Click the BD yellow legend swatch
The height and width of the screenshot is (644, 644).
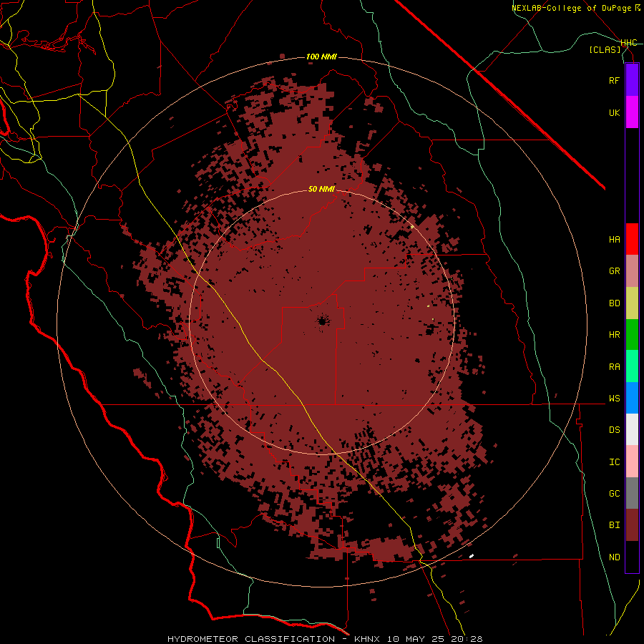[632, 303]
